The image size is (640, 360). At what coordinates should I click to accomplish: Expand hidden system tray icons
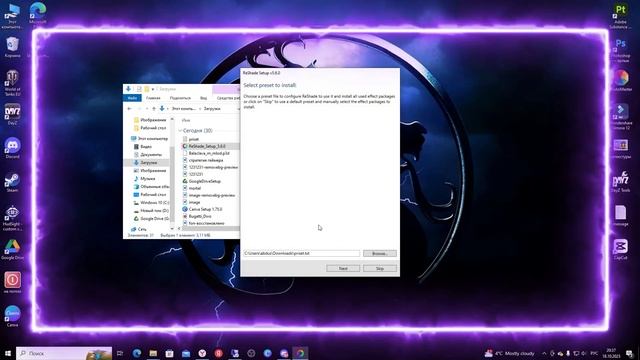point(544,353)
